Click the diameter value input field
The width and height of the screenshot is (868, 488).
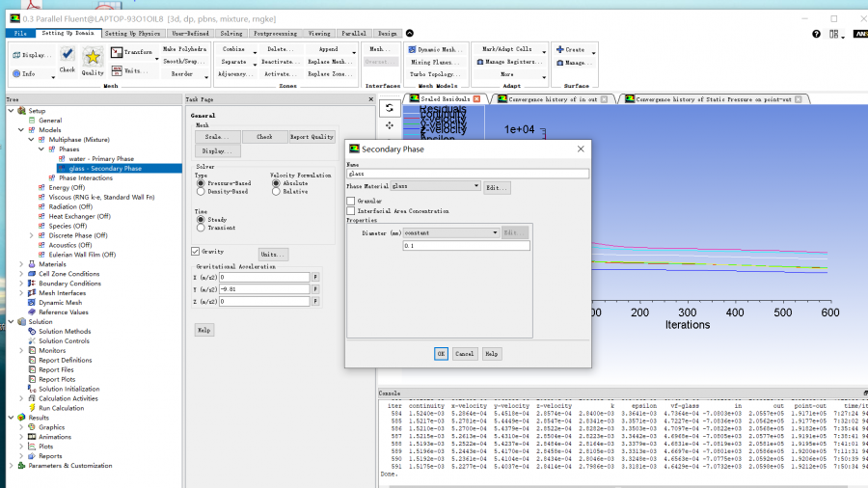coord(466,246)
